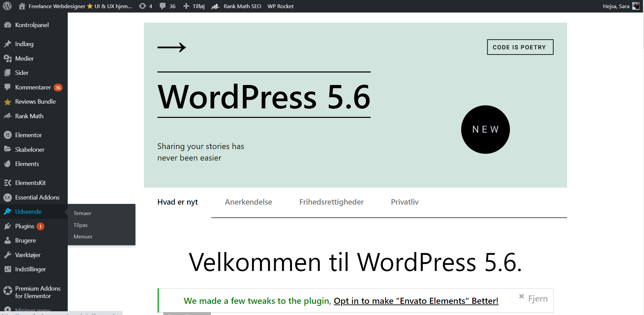This screenshot has height=315, width=644.
Task: Open Temaer in Udseende submenu
Action: pos(82,213)
